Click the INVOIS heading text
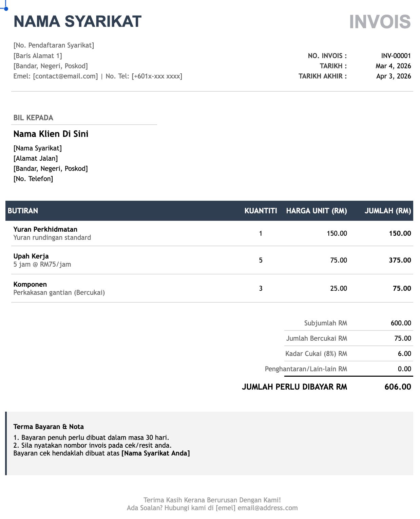The width and height of the screenshot is (420, 519). [x=380, y=22]
